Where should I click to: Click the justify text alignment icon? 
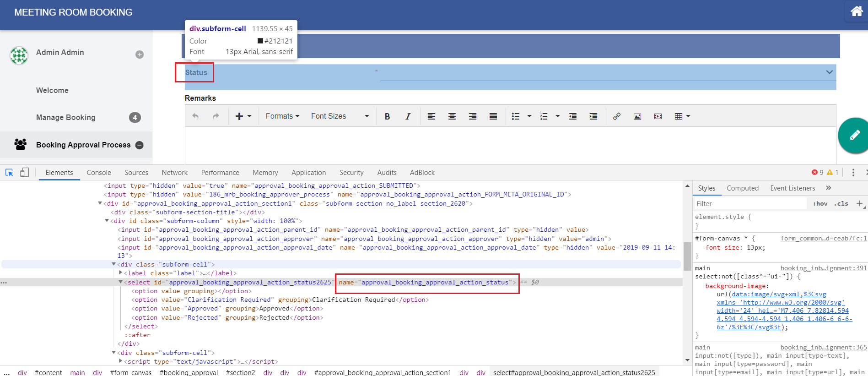point(493,116)
